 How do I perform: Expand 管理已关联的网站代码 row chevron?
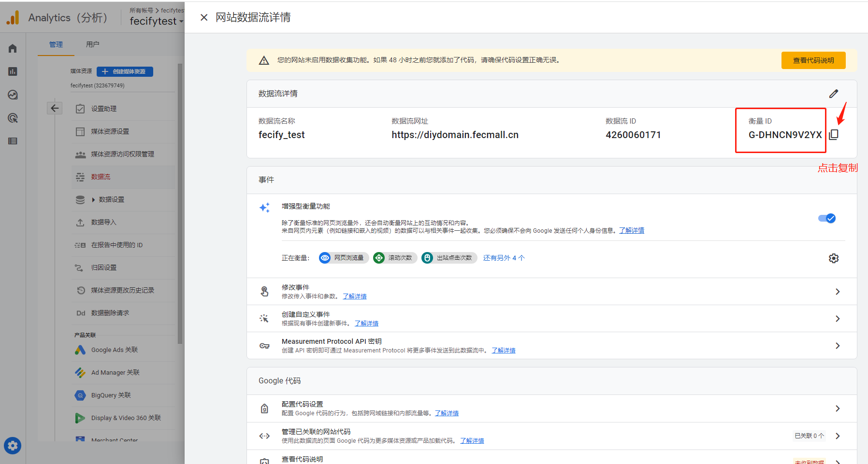(838, 436)
